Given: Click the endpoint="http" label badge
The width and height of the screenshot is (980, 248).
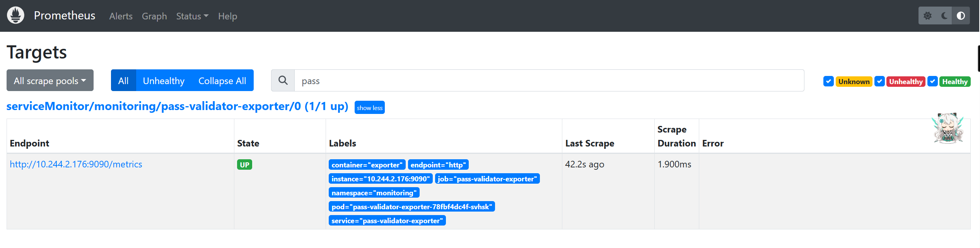Looking at the screenshot, I should pos(438,165).
